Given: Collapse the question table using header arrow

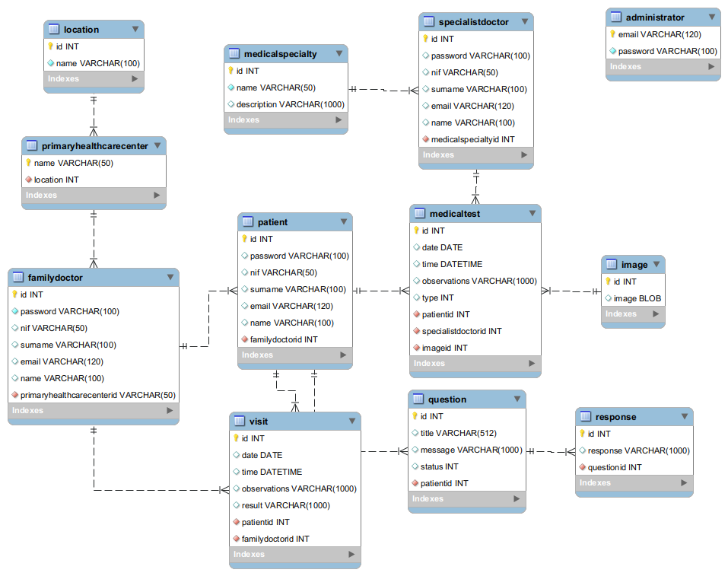Looking at the screenshot, I should tap(517, 399).
